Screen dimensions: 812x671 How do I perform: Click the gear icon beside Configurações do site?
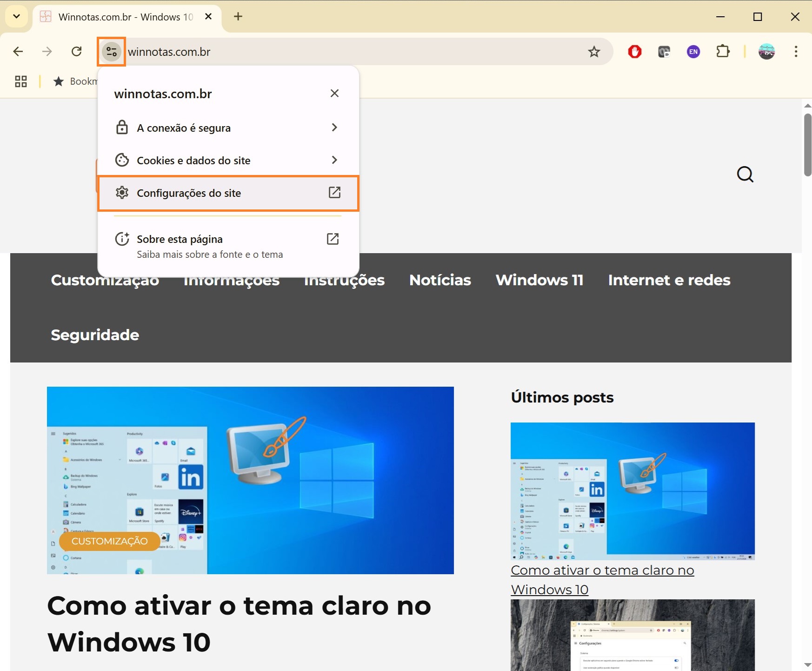click(x=122, y=193)
